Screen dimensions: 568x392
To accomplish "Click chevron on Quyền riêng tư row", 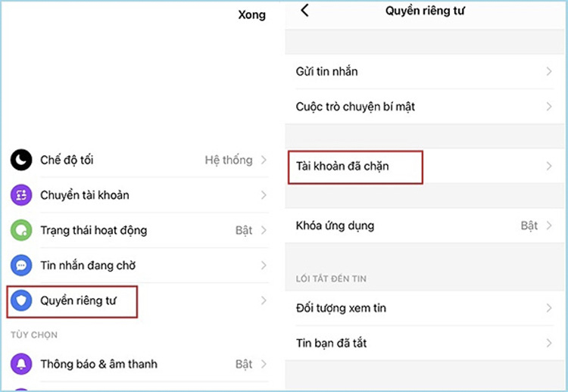I will pos(264,300).
